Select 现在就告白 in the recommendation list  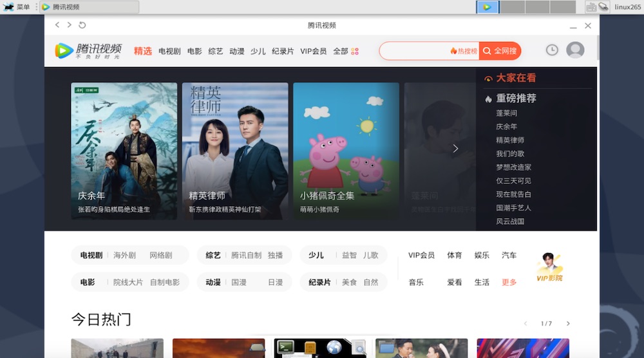click(x=513, y=194)
